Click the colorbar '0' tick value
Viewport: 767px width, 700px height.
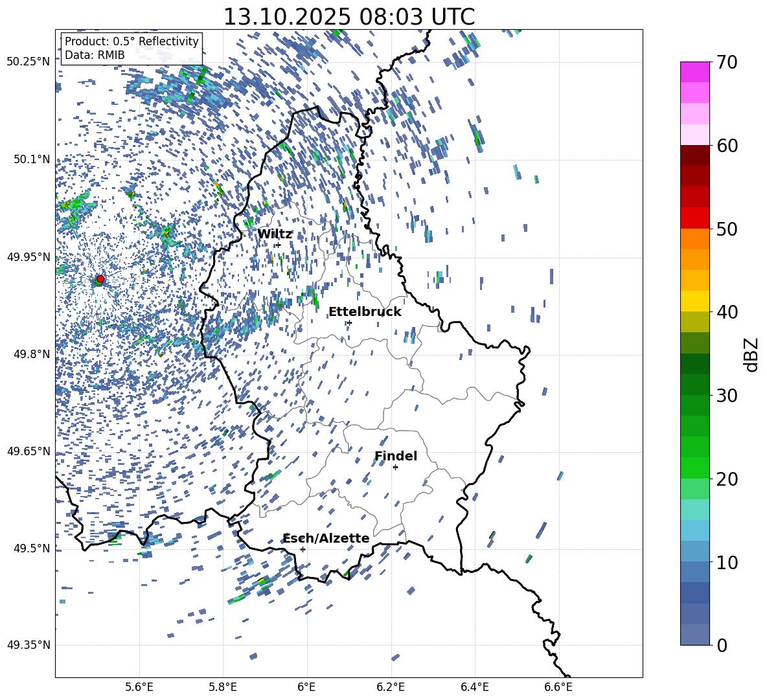(722, 645)
